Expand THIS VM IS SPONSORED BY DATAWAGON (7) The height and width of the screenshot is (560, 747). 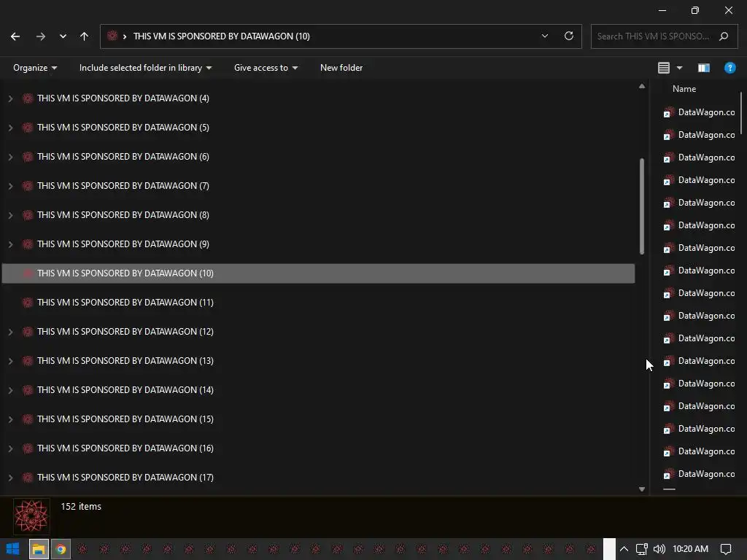pyautogui.click(x=10, y=186)
